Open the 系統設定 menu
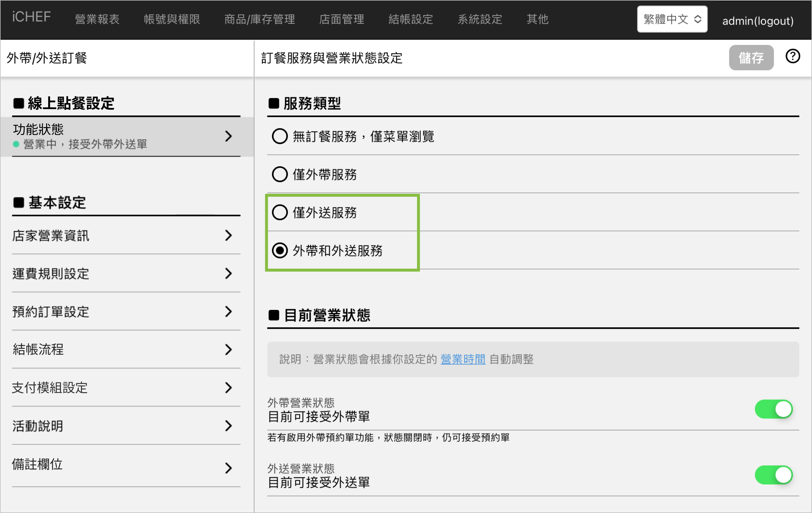The width and height of the screenshot is (812, 513). pyautogui.click(x=479, y=19)
